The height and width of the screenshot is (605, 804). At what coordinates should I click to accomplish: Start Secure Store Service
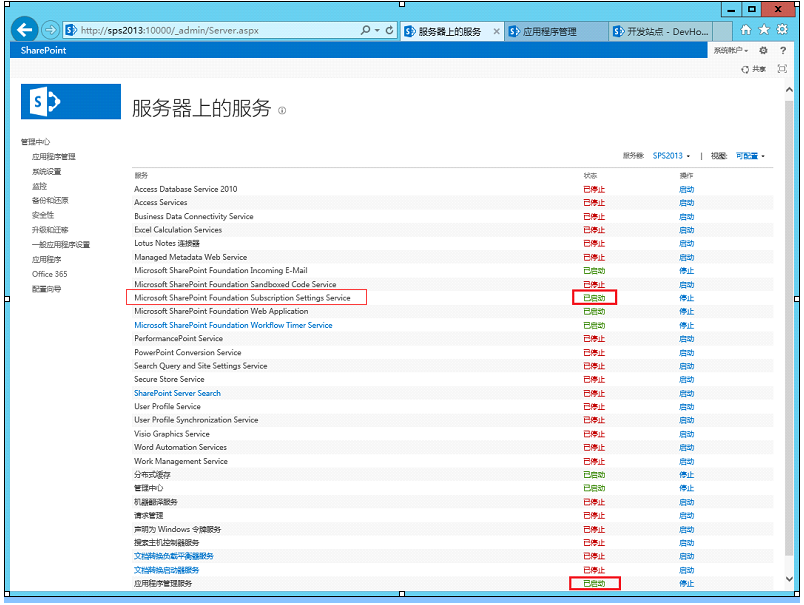coord(687,380)
